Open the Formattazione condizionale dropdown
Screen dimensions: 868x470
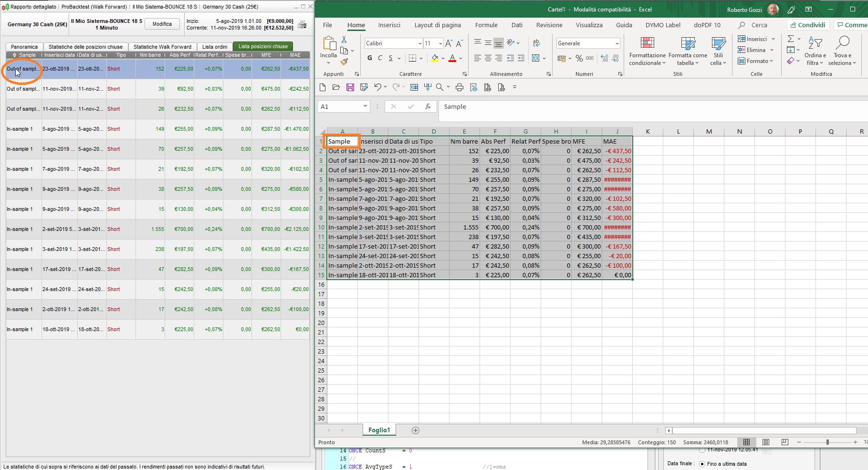pyautogui.click(x=647, y=52)
